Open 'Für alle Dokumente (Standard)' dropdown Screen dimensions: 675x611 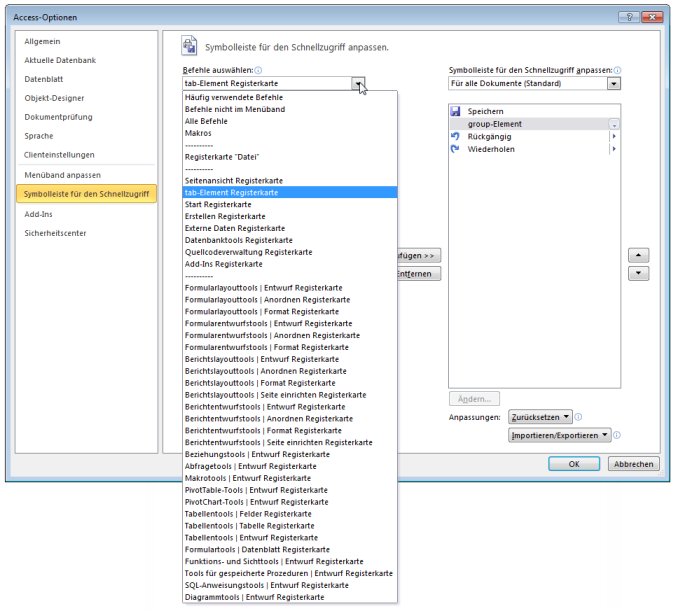tap(614, 84)
